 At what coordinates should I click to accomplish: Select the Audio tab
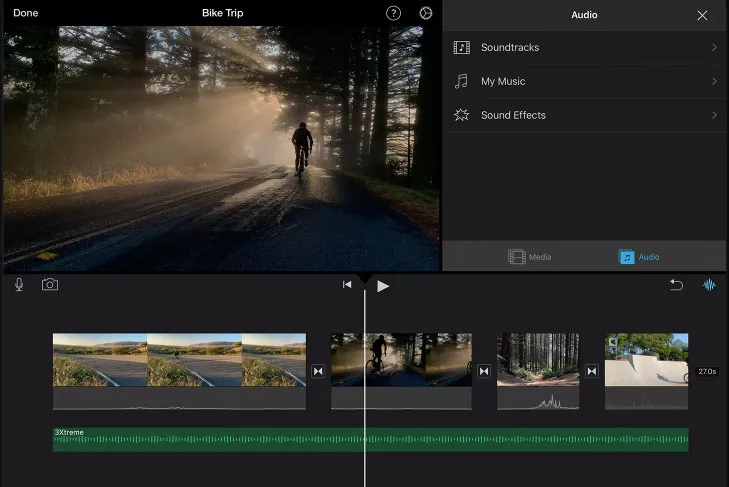pyautogui.click(x=639, y=257)
